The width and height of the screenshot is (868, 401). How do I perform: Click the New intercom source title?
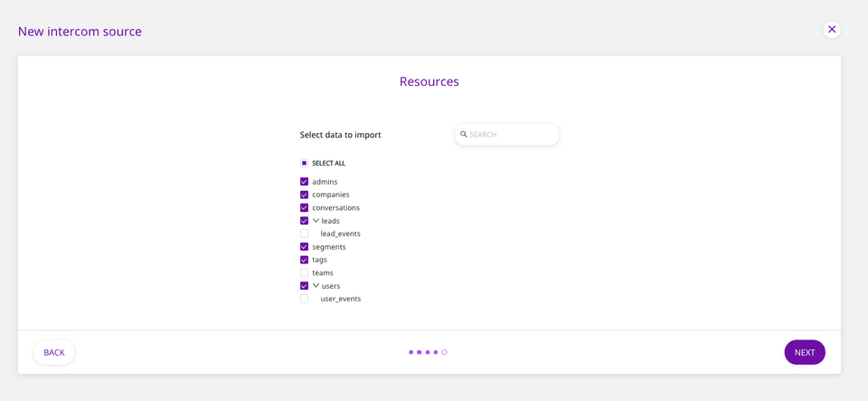80,31
